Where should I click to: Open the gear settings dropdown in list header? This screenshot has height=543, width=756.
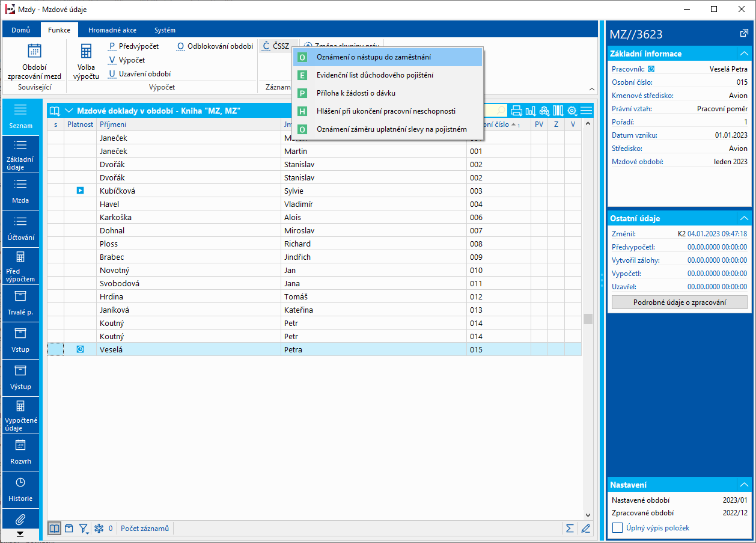pyautogui.click(x=573, y=111)
